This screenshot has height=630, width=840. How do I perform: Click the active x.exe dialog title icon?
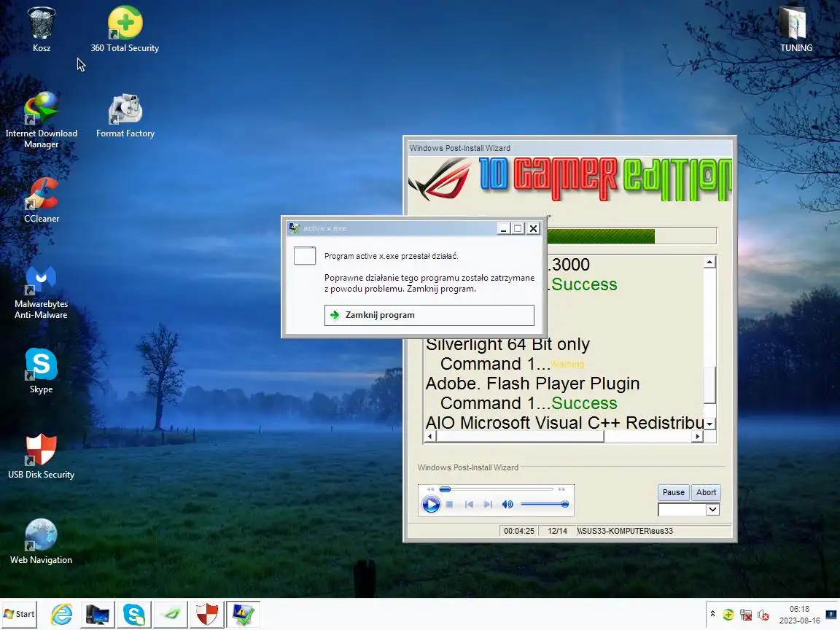tap(294, 228)
